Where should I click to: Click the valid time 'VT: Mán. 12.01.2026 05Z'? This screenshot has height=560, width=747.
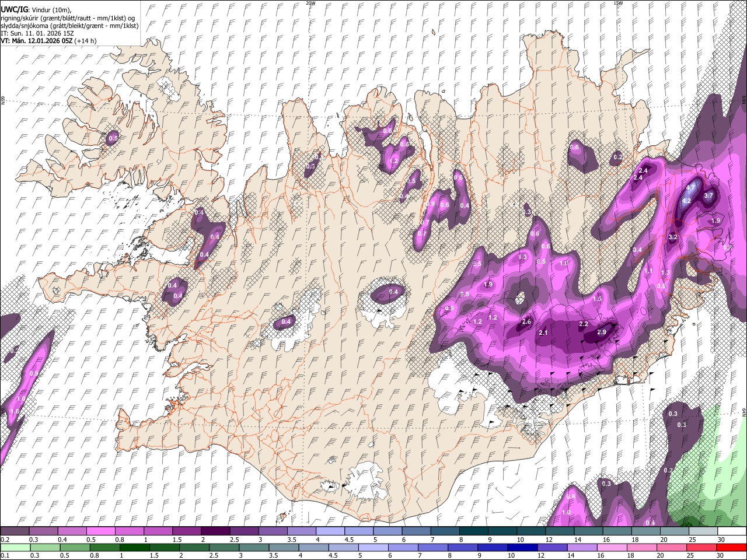point(36,41)
